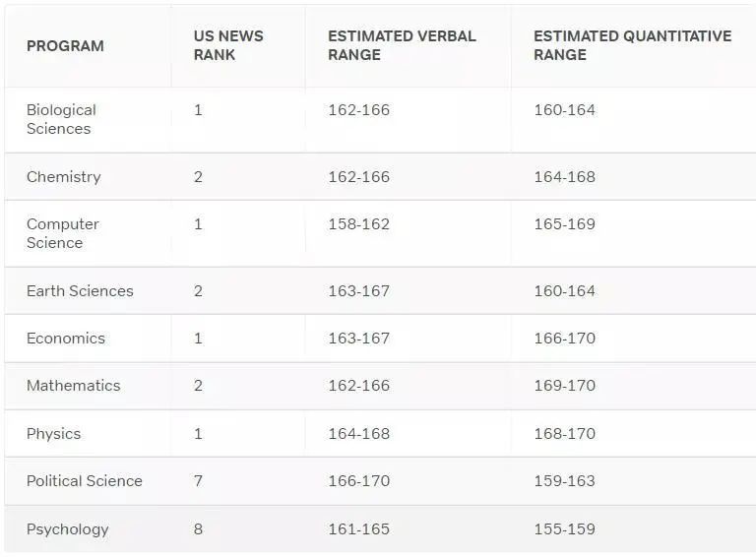756x557 pixels.
Task: Click the Economics program name
Action: tap(66, 339)
